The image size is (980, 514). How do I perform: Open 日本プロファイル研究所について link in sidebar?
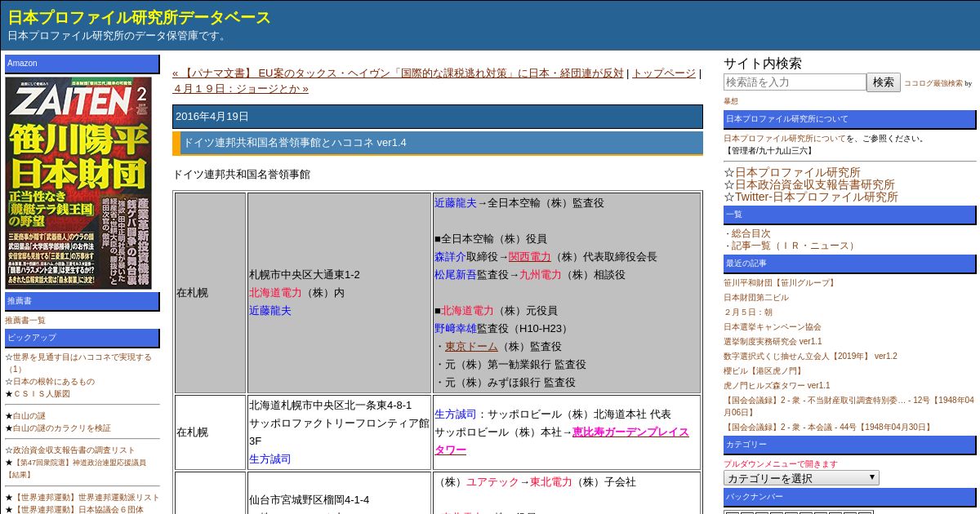pos(784,139)
